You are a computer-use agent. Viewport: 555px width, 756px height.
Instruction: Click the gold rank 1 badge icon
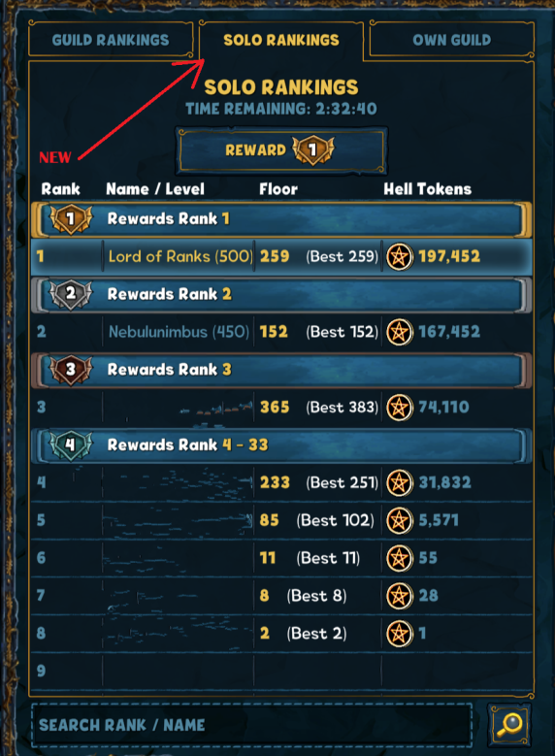[71, 219]
